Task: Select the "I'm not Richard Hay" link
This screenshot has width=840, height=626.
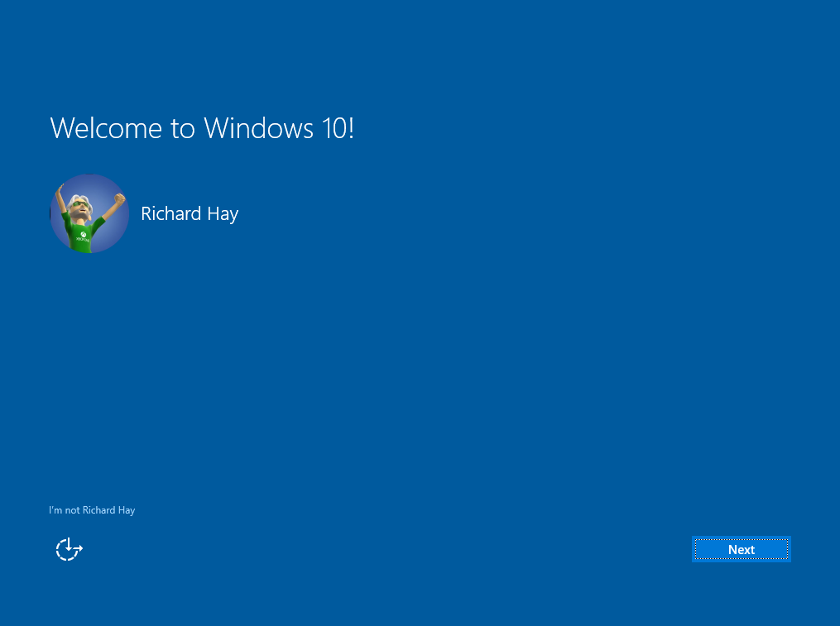Action: tap(92, 510)
